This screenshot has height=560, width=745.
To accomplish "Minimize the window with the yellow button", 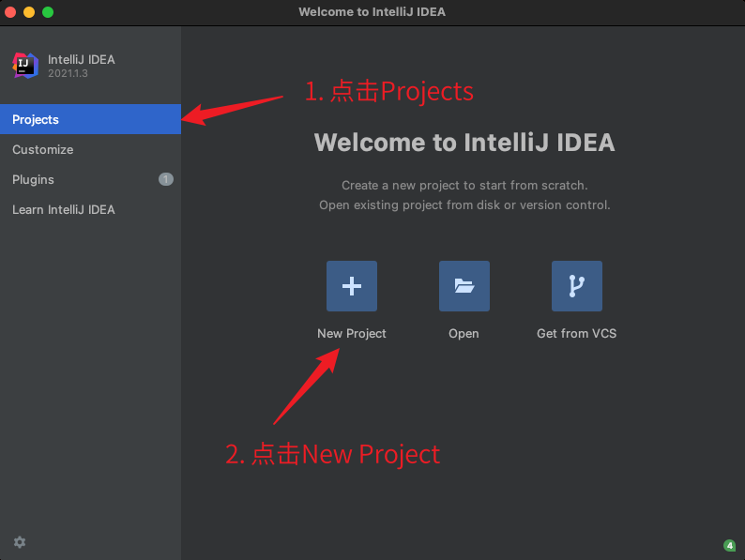I will 29,12.
